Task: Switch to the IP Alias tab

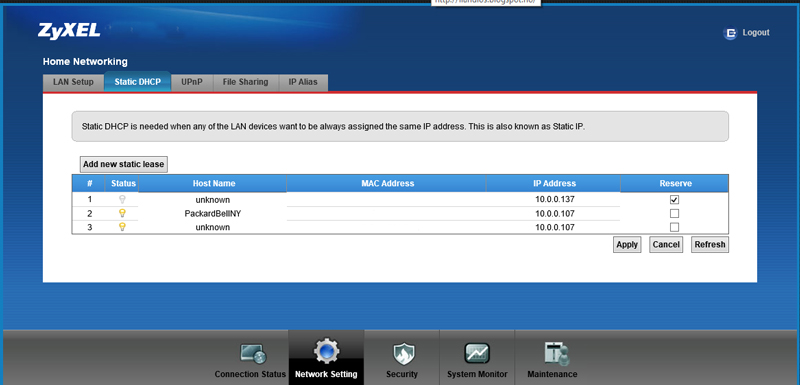Action: tap(303, 82)
